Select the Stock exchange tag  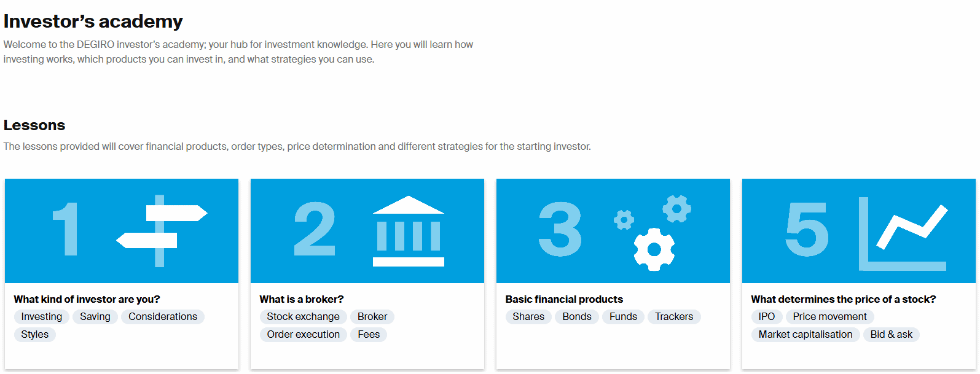tap(303, 317)
